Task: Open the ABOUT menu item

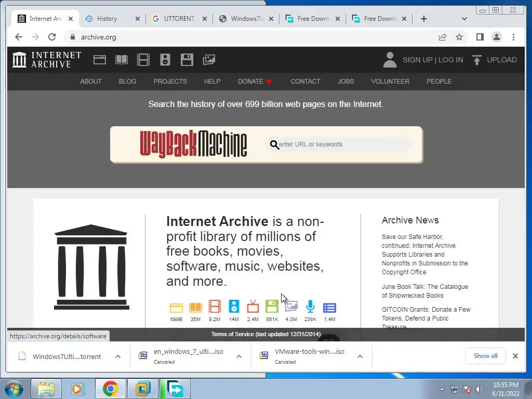Action: point(90,82)
